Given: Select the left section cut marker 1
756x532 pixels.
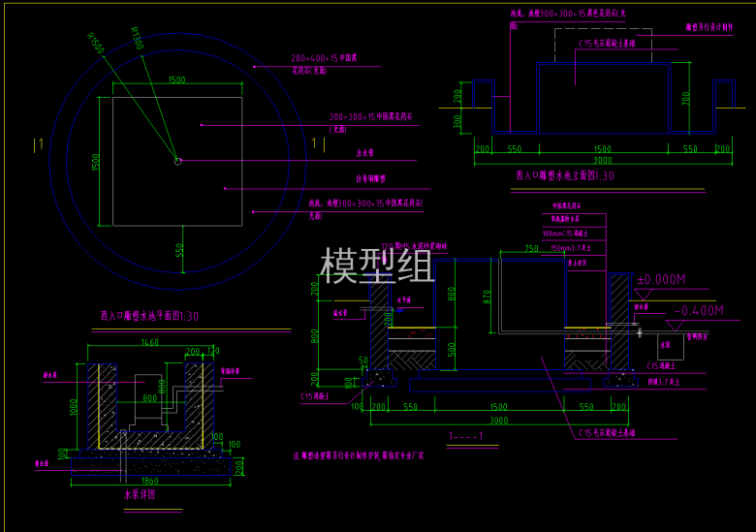Looking at the screenshot, I should coord(39,144).
